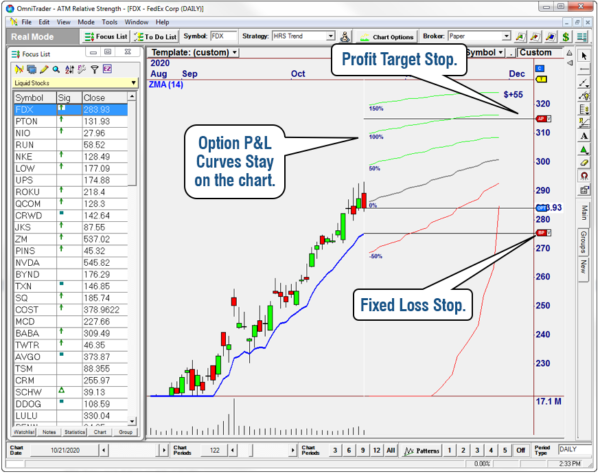Click the red magnet snap tool

coord(584,176)
